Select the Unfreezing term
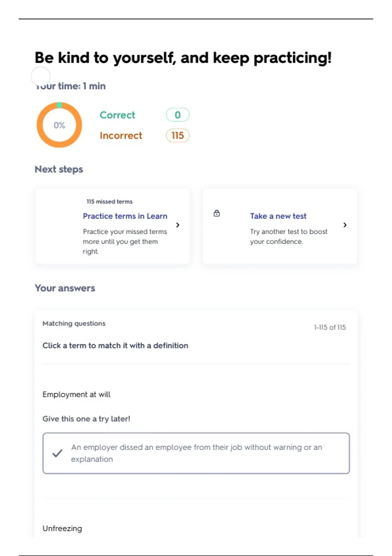The width and height of the screenshot is (392, 556). (x=62, y=528)
